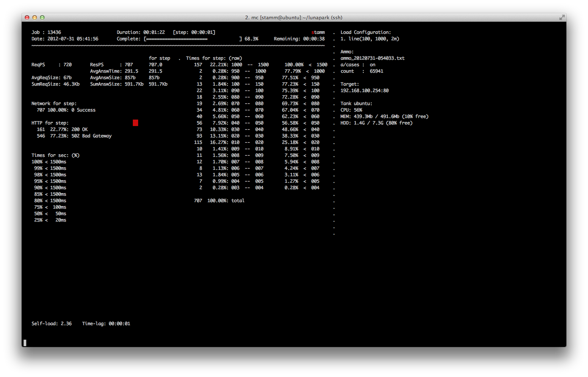Click the red close window button
The image size is (588, 377).
[x=27, y=18]
